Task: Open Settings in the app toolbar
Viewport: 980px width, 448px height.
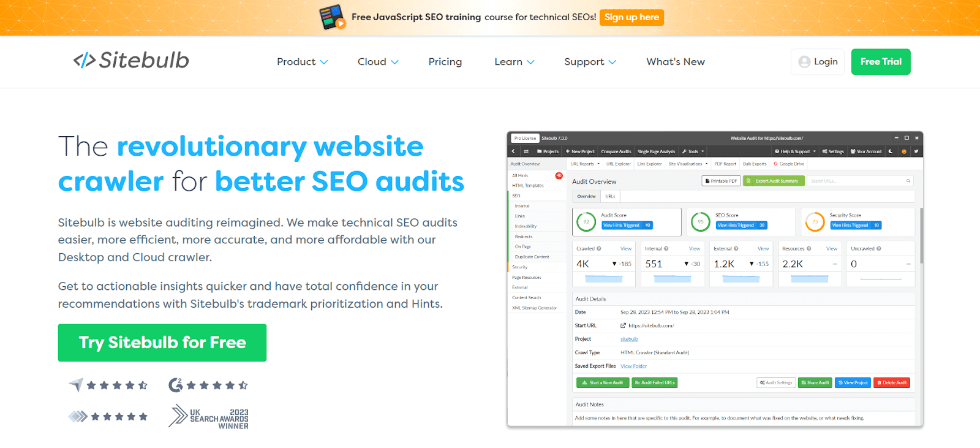Action: tap(833, 151)
